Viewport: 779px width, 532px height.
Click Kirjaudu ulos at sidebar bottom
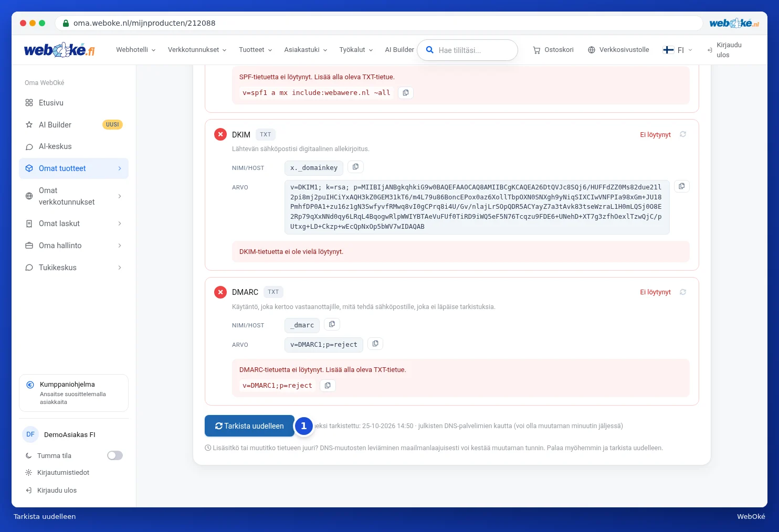pos(51,491)
